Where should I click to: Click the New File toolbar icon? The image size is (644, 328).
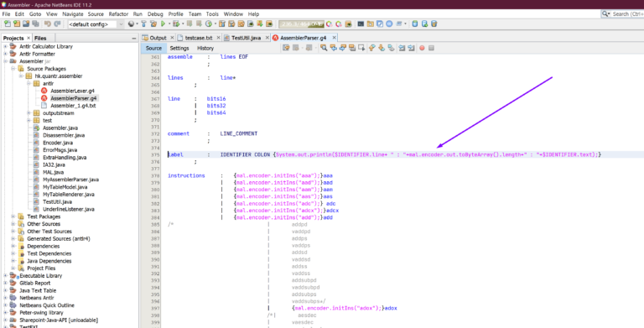[8, 23]
